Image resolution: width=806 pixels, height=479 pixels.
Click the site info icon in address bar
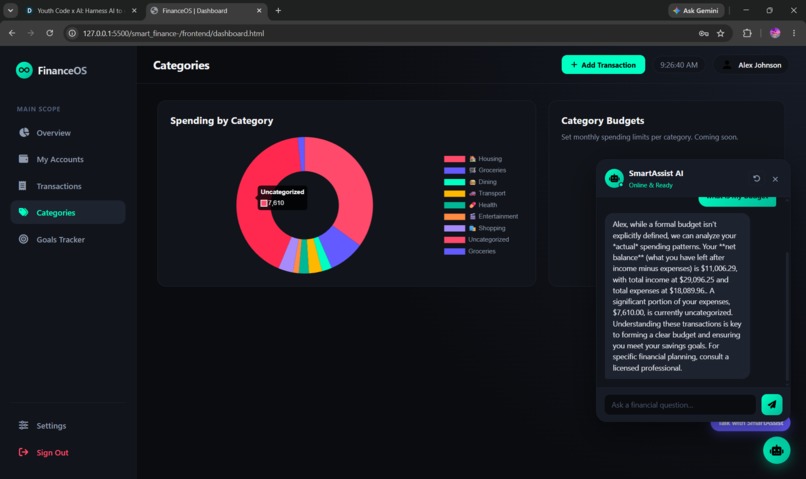point(72,33)
